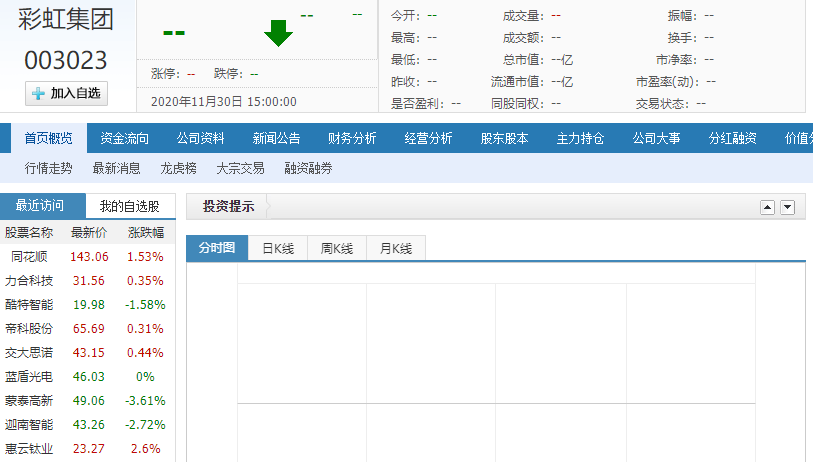Open the 新闻公告 tab
The width and height of the screenshot is (813, 462).
tap(276, 138)
